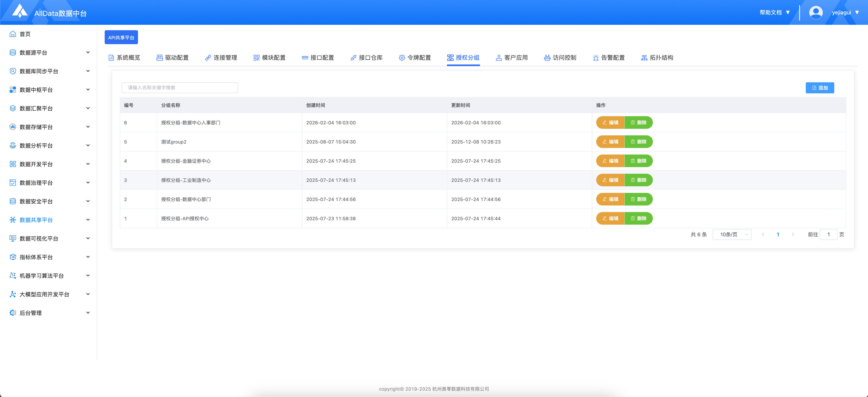The width and height of the screenshot is (868, 397).
Task: Delete the 授权分组-API授权中心 row
Action: click(x=638, y=218)
